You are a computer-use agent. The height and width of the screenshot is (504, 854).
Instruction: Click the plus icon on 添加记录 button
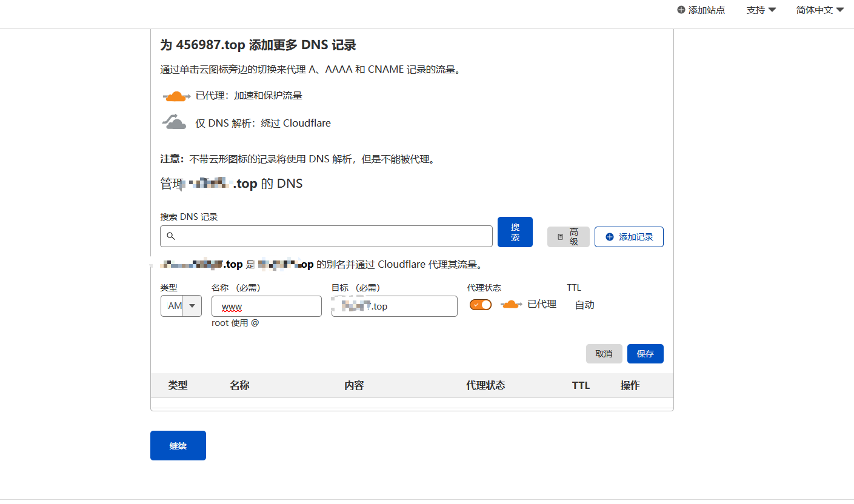[610, 237]
